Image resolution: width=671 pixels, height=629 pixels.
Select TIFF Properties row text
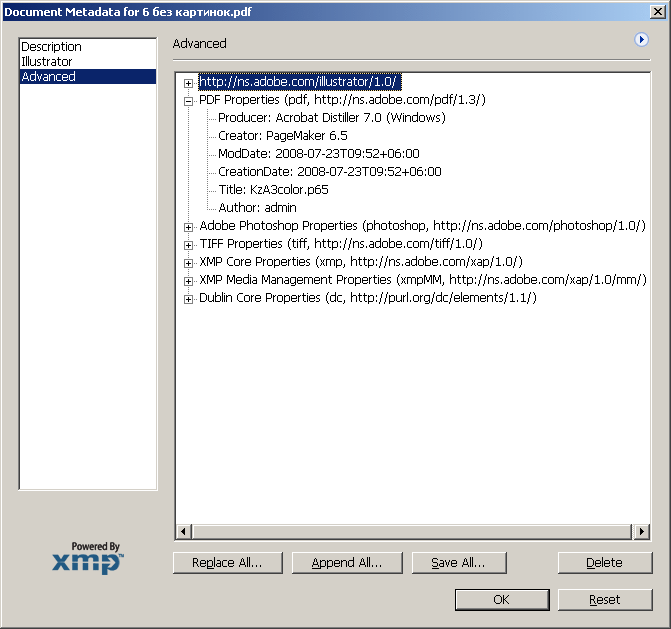[x=341, y=243]
